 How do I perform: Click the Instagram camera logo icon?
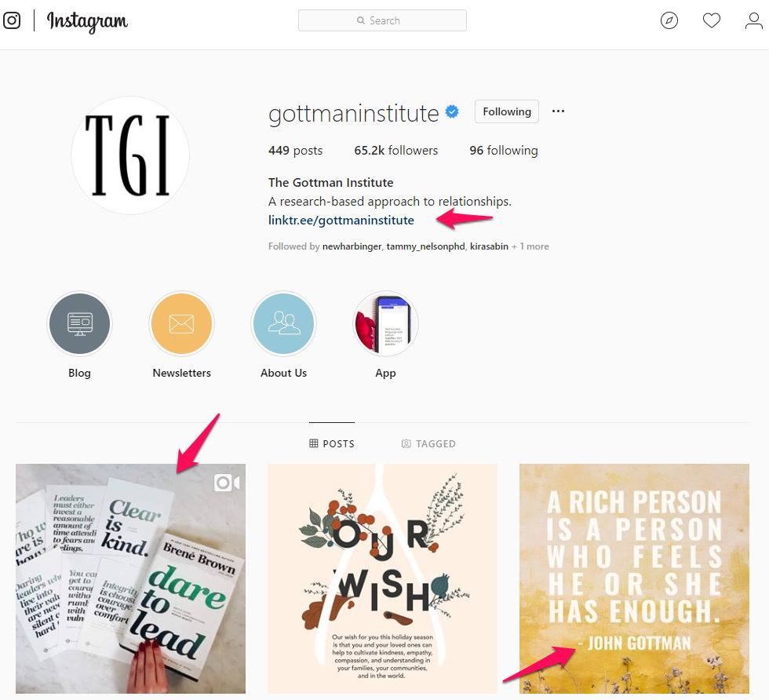[12, 20]
